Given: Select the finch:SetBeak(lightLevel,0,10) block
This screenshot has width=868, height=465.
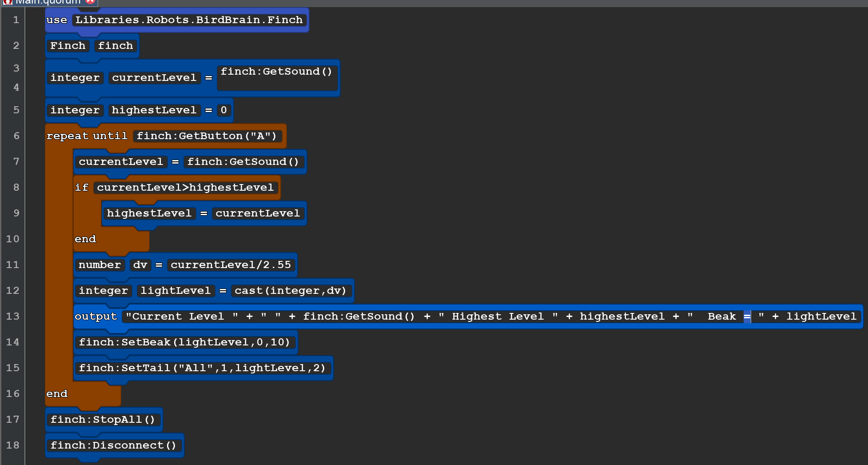Looking at the screenshot, I should point(185,342).
